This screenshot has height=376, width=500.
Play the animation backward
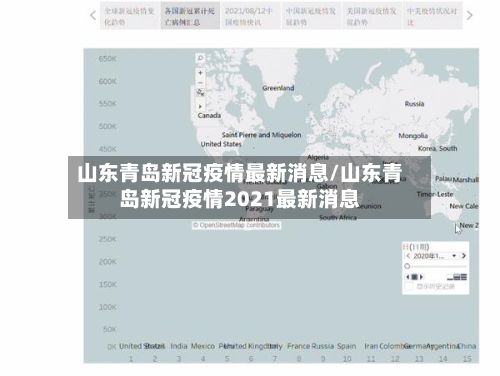click(407, 277)
